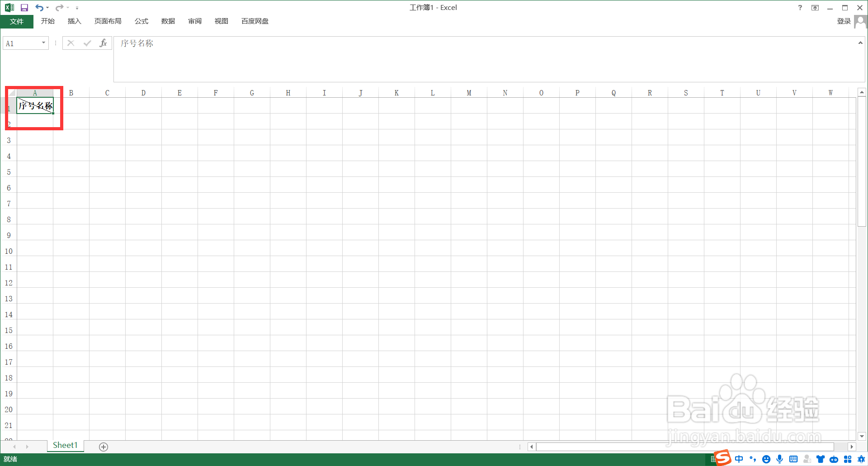Screen dimensions: 868x466
Task: Minimize the Excel window
Action: click(830, 8)
